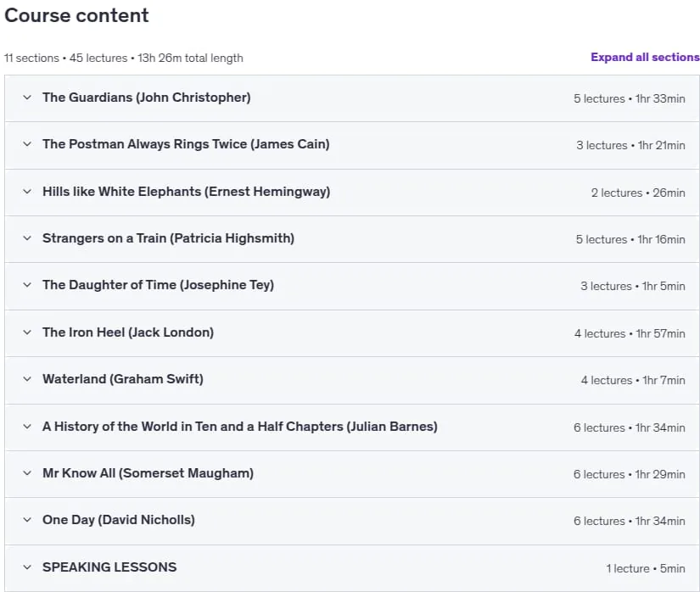Expand A History of the World chevron

click(27, 427)
